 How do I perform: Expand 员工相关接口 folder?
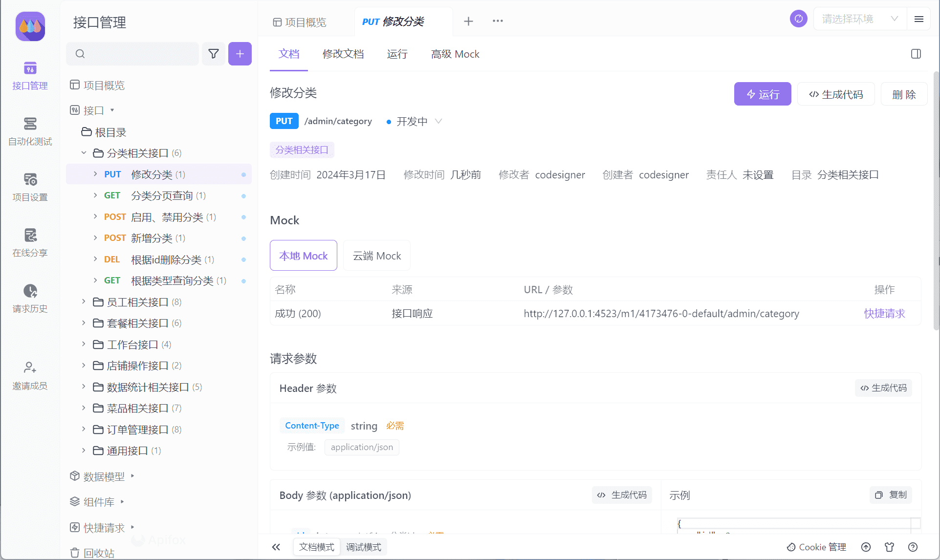(84, 302)
